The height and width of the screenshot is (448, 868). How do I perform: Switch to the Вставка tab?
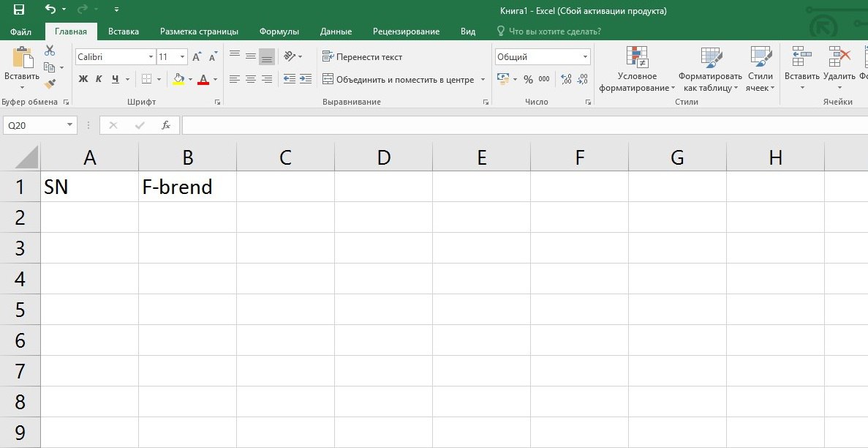[x=124, y=31]
